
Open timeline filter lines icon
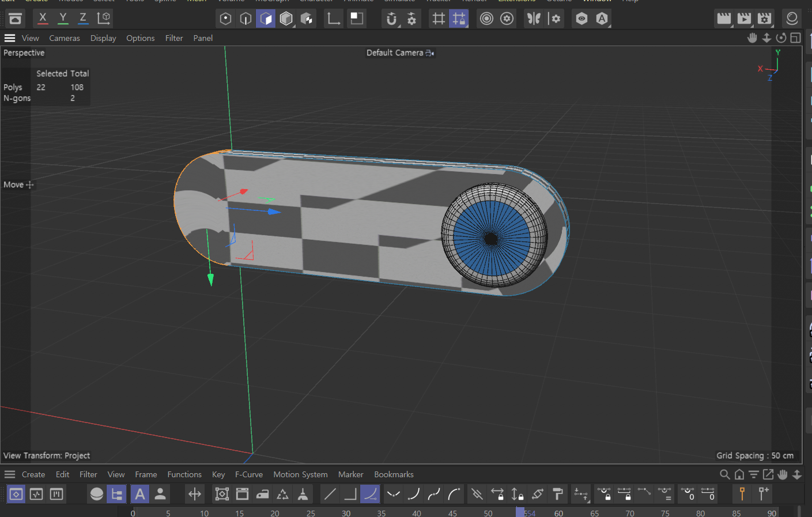[x=754, y=474]
